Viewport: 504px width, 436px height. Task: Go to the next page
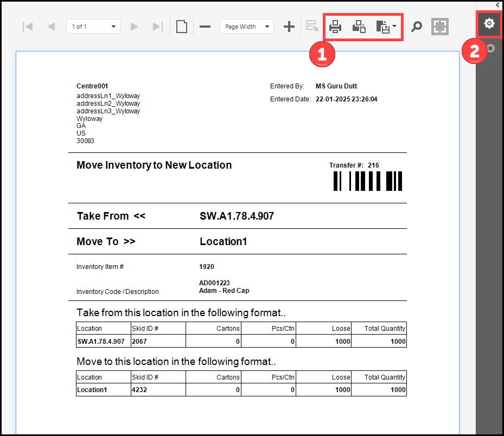(x=135, y=27)
